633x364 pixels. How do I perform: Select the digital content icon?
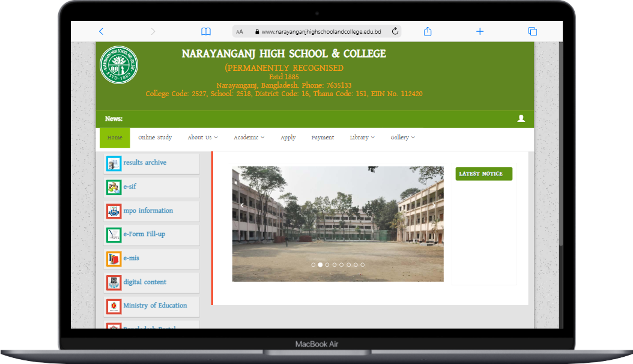click(x=114, y=282)
